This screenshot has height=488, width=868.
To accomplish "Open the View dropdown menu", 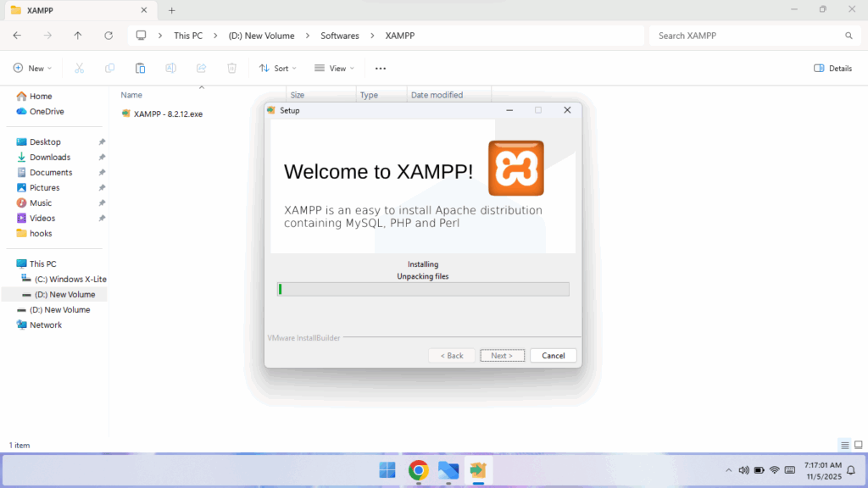I will 334,68.
